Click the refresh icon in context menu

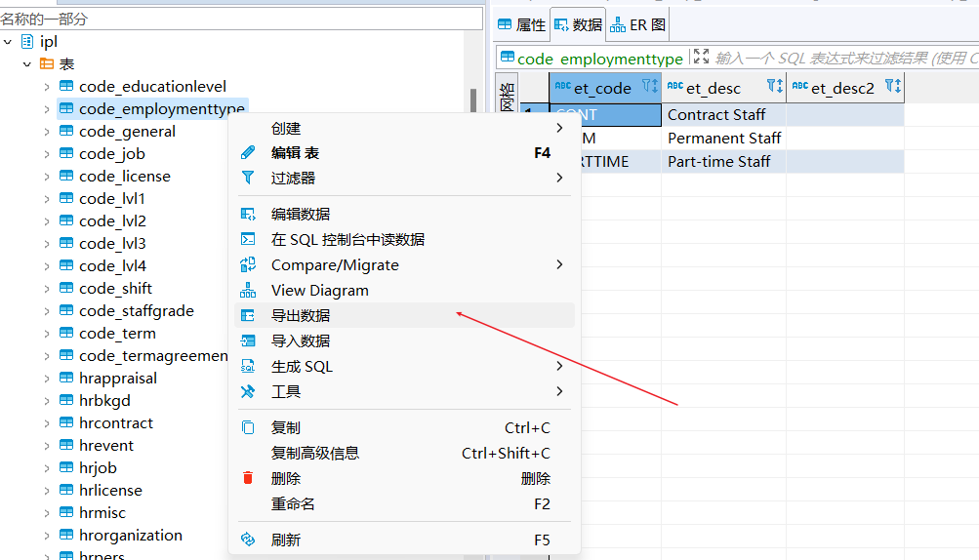pos(248,540)
